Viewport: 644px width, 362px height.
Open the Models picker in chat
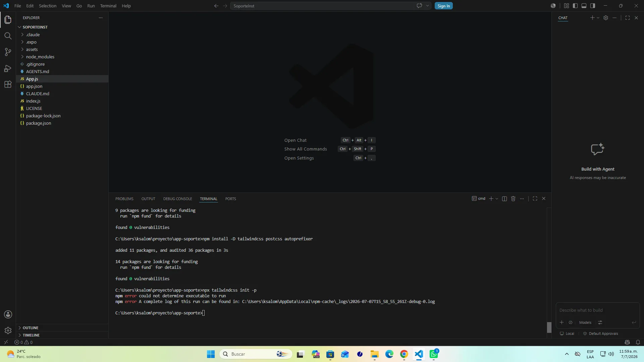click(x=585, y=322)
